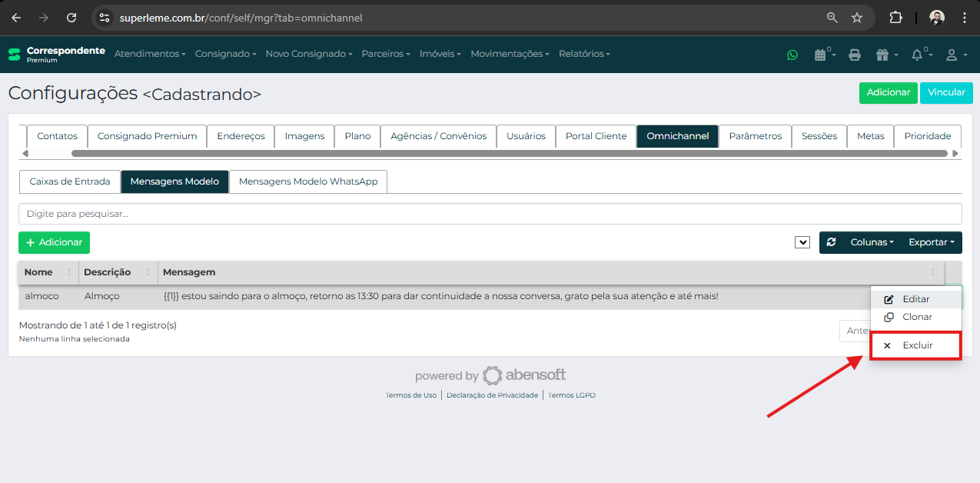Expand the Atendimentos menu
Image resolution: width=980 pixels, height=483 pixels.
pos(150,54)
